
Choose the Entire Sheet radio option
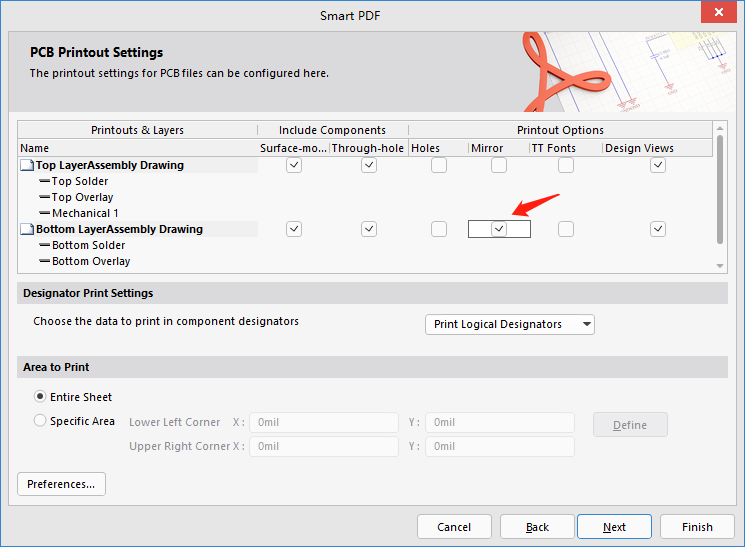40,397
